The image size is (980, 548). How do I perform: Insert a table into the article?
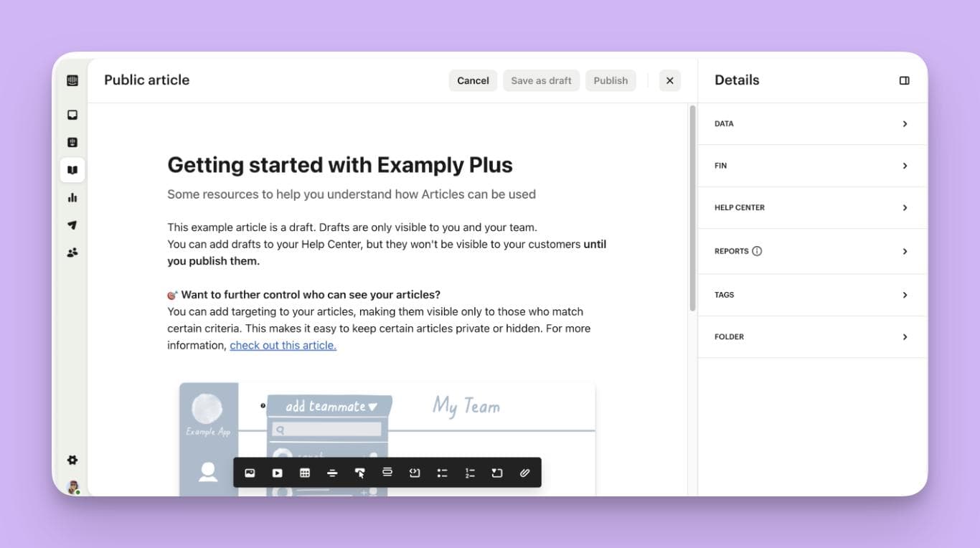pos(305,473)
